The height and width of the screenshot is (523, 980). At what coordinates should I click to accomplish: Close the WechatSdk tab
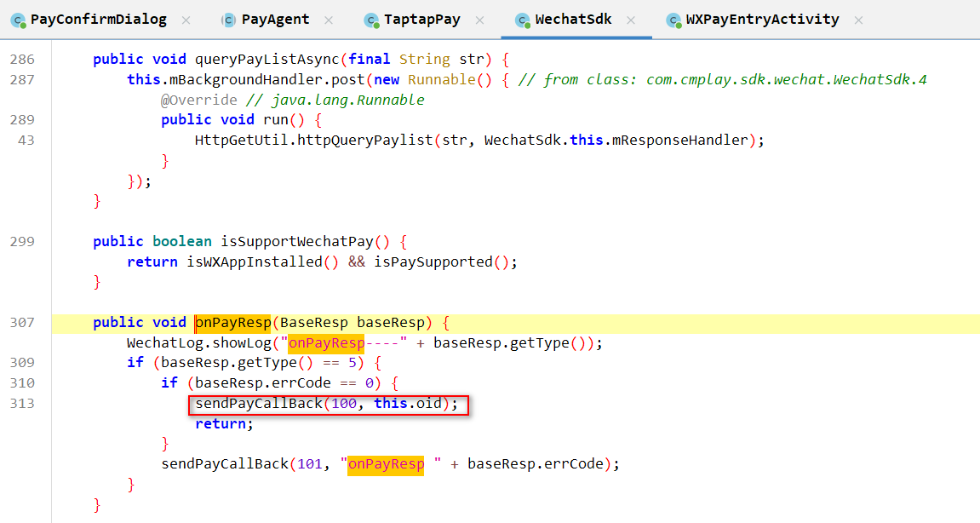631,20
